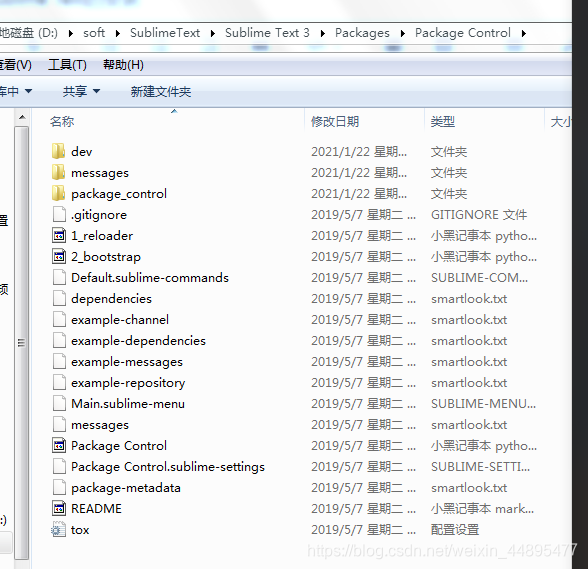Click the example-dependencies file icon
The width and height of the screenshot is (588, 569).
[59, 341]
